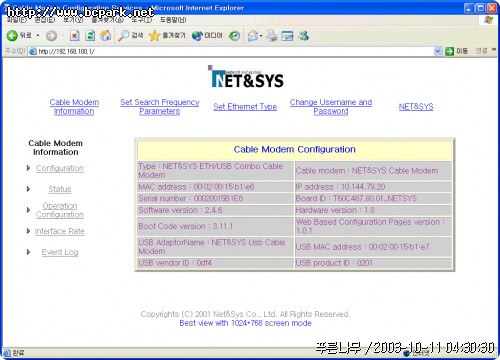The image size is (500, 360).
Task: Open the Back history dropdown arrow
Action: click(x=38, y=35)
